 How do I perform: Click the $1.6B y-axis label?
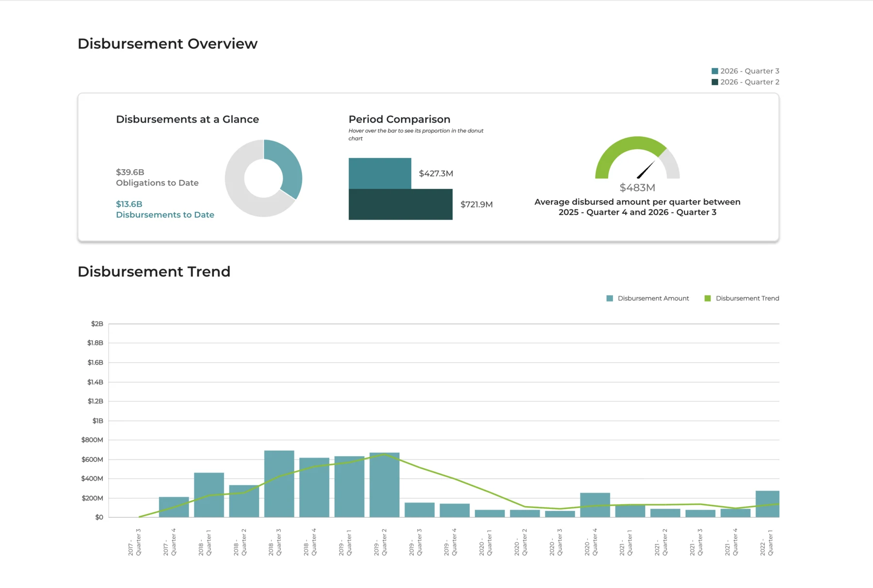point(95,363)
